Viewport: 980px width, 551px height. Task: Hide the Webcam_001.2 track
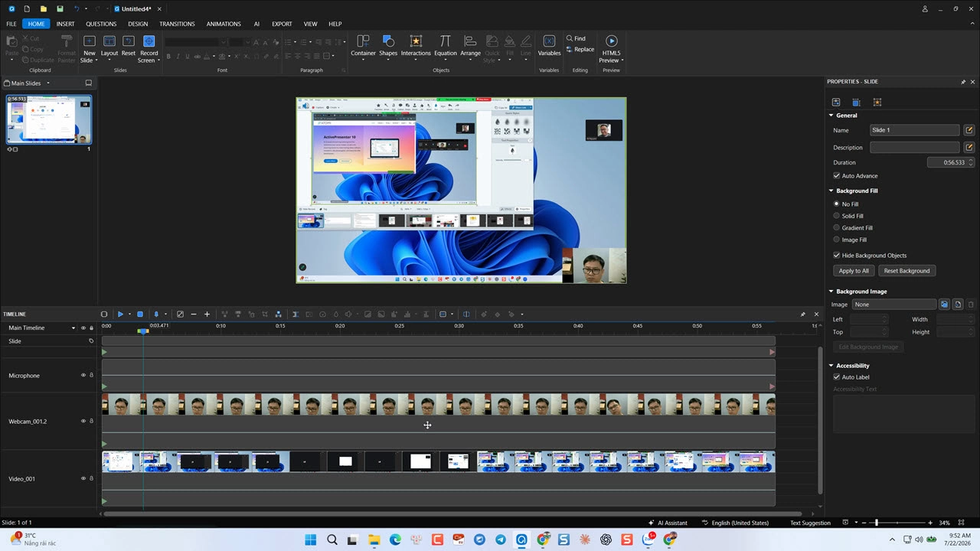(83, 421)
